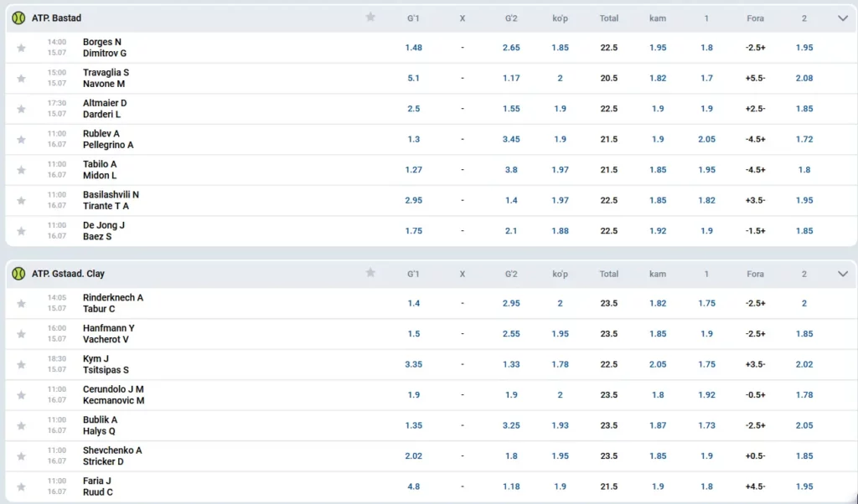Collapse the ATP. Bastad section chevron
The height and width of the screenshot is (504, 858).
tap(843, 18)
